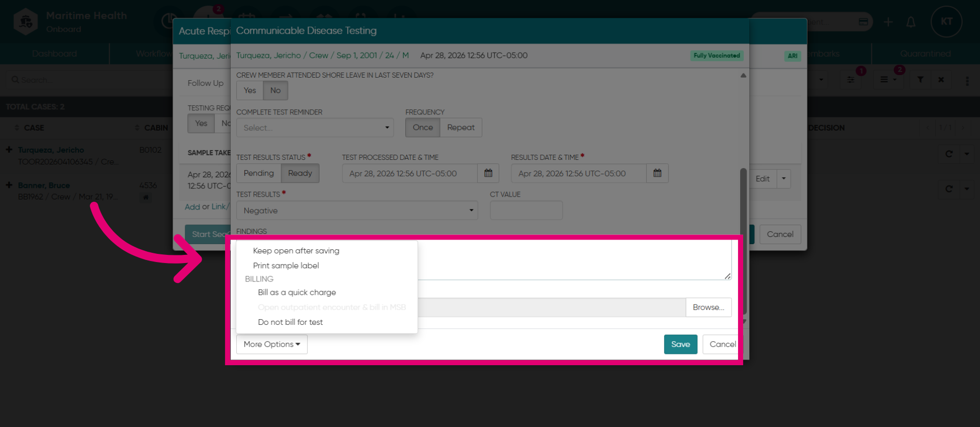
Task: Click the Maritime Health hexagon logo
Action: (x=26, y=21)
